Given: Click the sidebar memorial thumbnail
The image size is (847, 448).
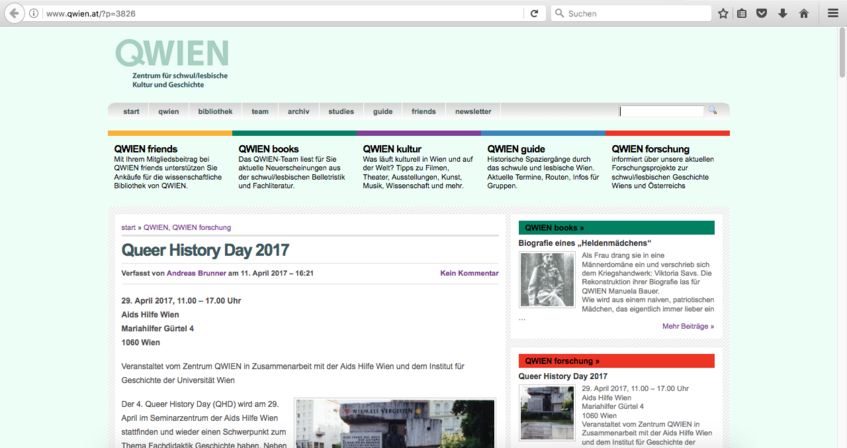Looking at the screenshot, I should [x=547, y=412].
